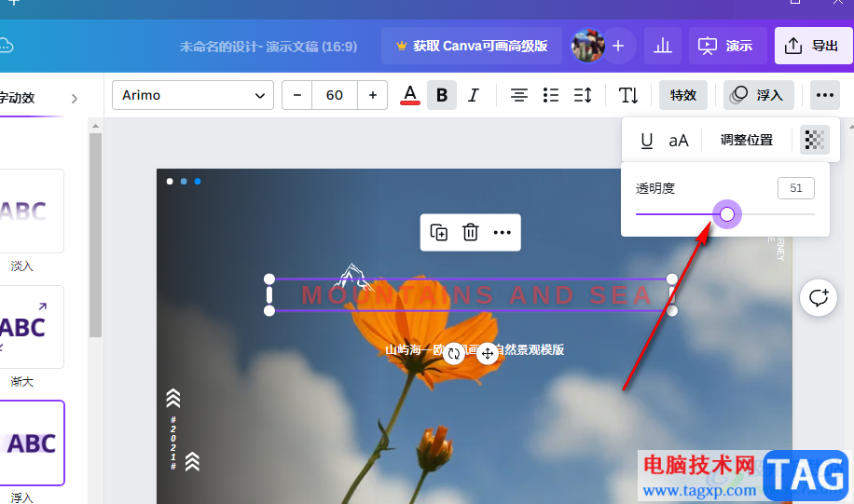Start presentation with 演示 button
This screenshot has width=854, height=504.
click(725, 46)
